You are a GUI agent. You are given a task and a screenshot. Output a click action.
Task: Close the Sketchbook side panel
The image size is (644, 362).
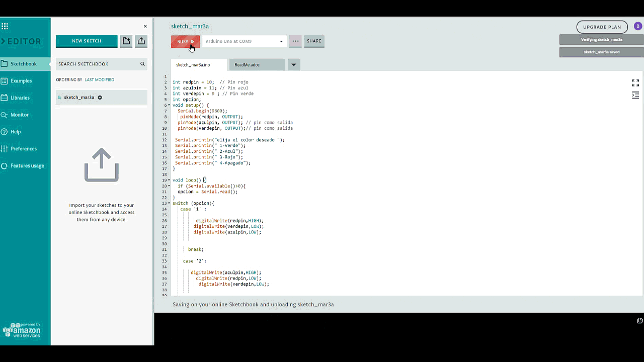[145, 26]
